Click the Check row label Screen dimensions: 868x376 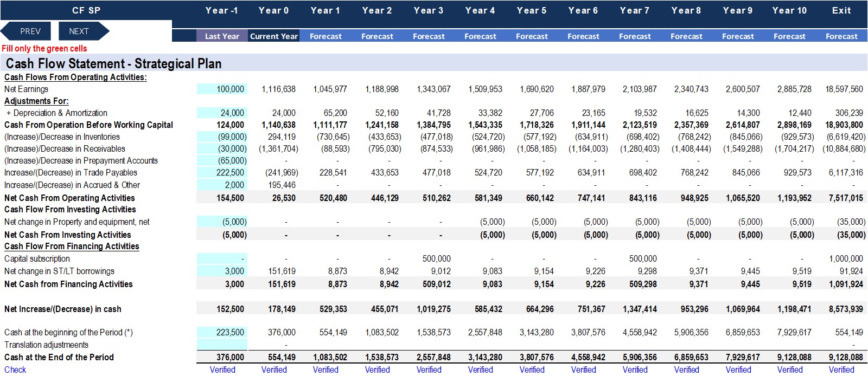tap(15, 369)
